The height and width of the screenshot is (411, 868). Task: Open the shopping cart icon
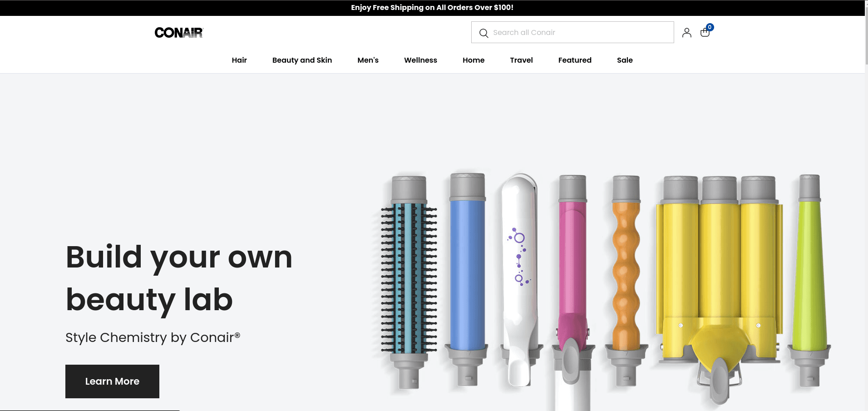[x=705, y=32]
